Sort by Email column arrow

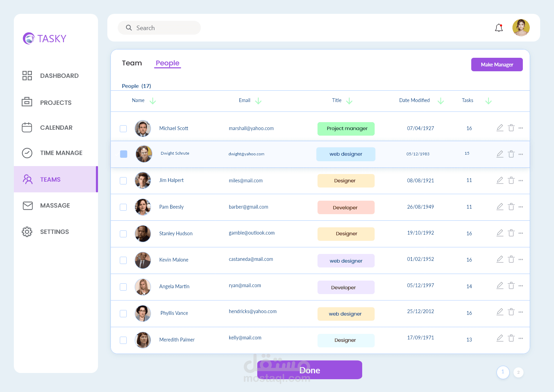pos(258,101)
